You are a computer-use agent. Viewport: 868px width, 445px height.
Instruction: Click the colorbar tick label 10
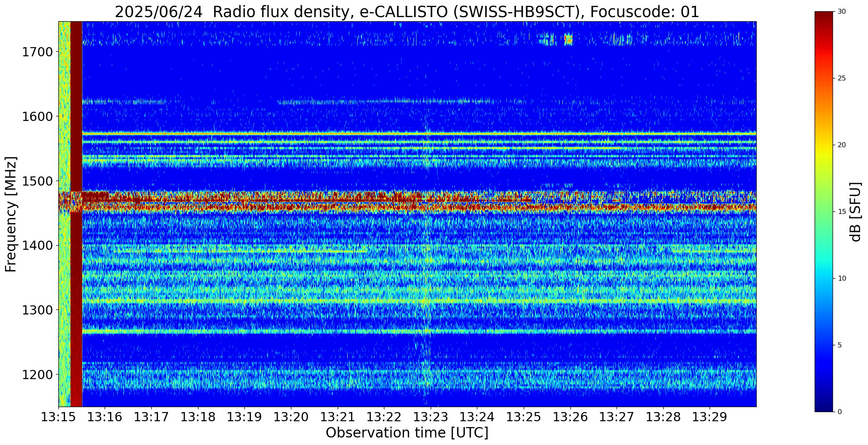click(842, 279)
